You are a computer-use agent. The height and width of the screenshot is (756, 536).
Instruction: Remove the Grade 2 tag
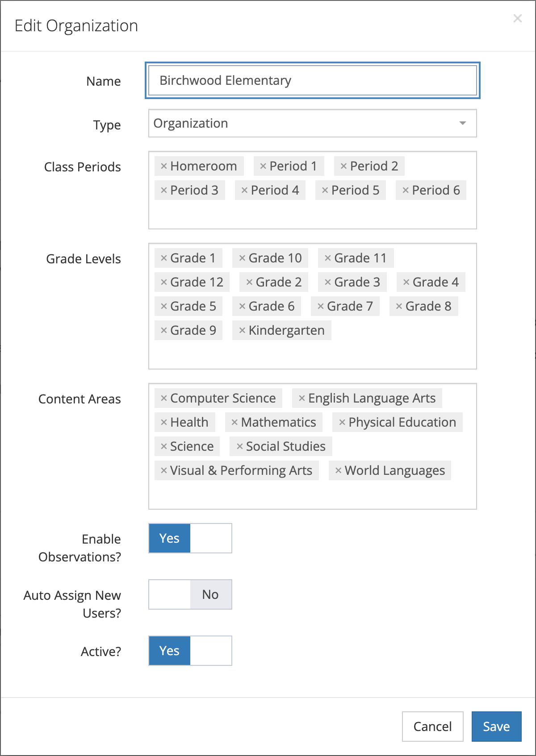[249, 282]
